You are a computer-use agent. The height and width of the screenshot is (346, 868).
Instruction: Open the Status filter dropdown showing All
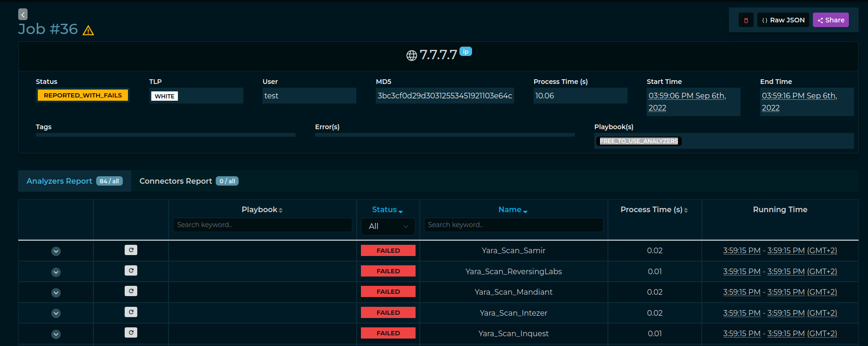[x=388, y=226]
